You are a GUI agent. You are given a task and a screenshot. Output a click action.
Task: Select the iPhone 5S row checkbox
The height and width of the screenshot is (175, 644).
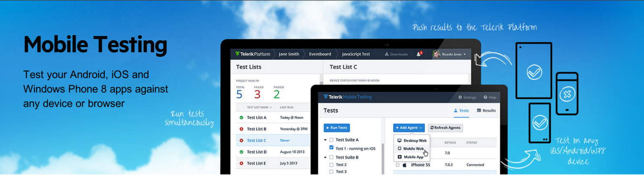(x=398, y=165)
